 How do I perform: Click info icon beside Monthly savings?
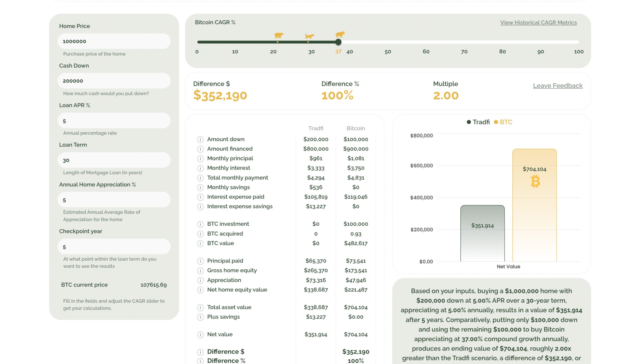(200, 187)
